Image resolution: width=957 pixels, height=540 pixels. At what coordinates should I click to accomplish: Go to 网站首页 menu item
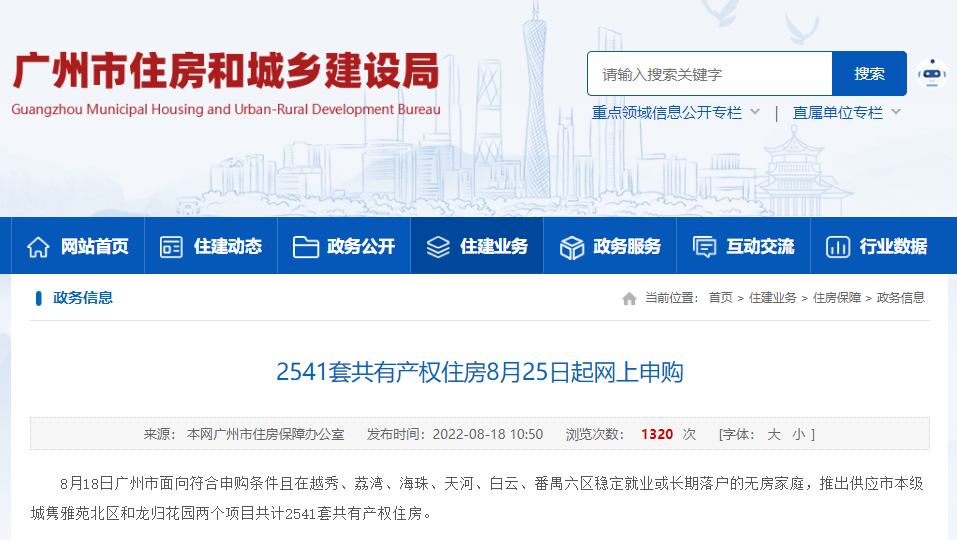(78, 246)
